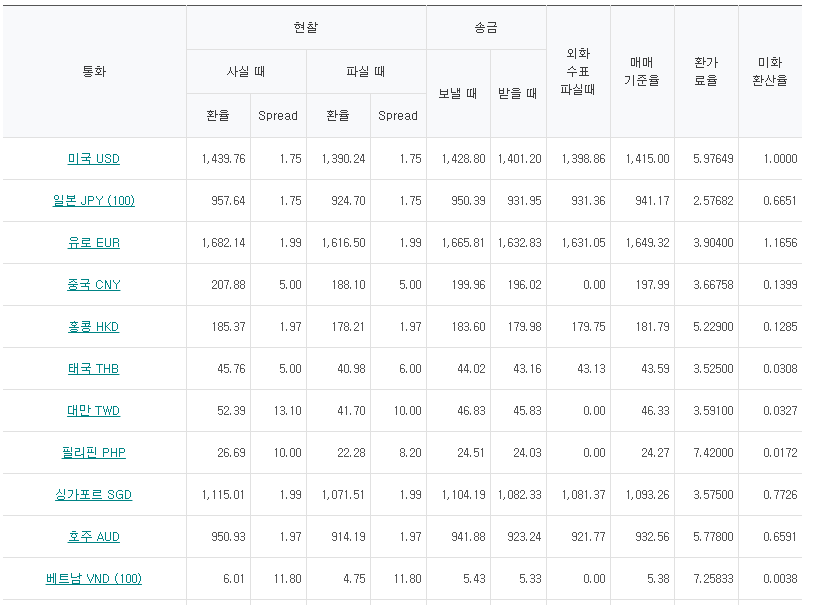Click the 싱가포르 SGD currency link
This screenshot has width=813, height=605.
93,495
